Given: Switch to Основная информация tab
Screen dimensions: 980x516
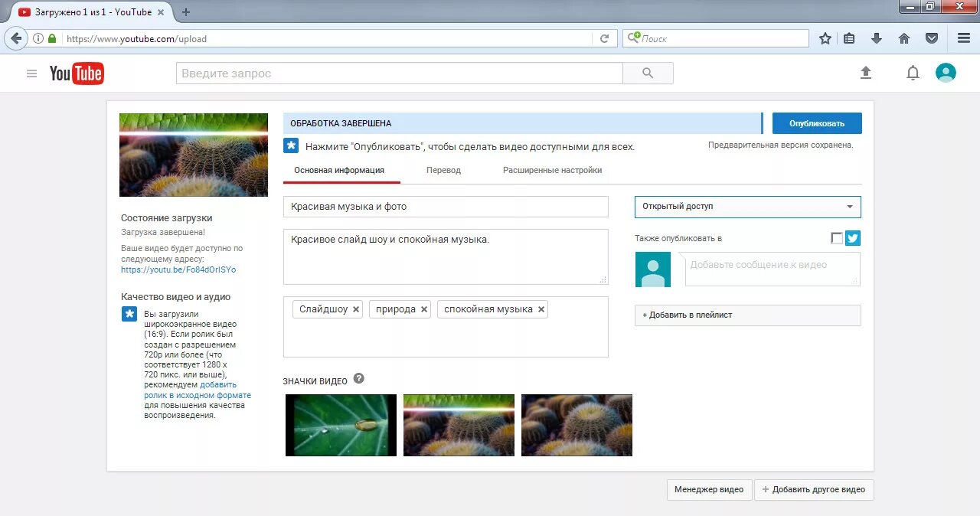Looking at the screenshot, I should (339, 170).
